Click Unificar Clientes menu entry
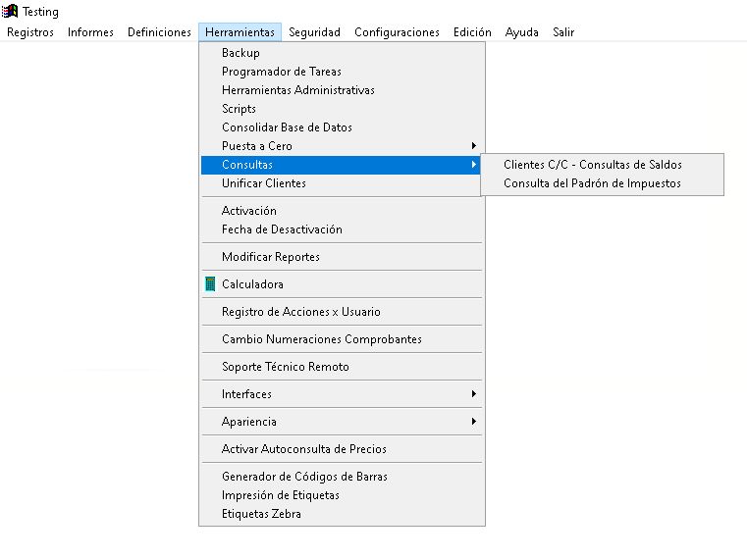The height and width of the screenshot is (560, 747). pyautogui.click(x=263, y=183)
